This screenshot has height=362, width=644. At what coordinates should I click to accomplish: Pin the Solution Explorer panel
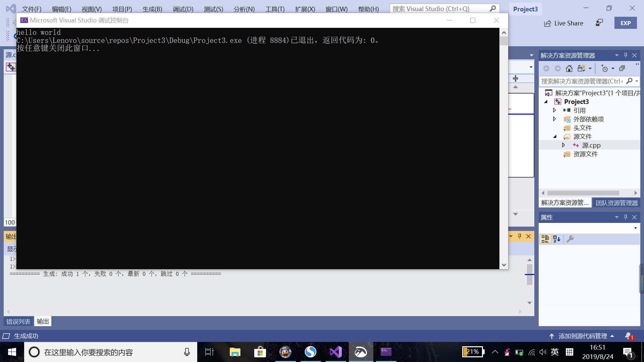(626, 55)
